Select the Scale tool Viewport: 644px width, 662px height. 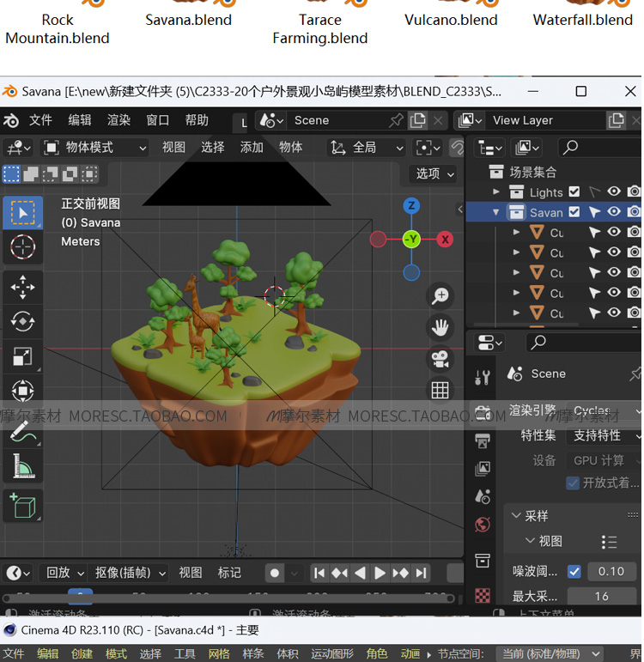[x=23, y=356]
